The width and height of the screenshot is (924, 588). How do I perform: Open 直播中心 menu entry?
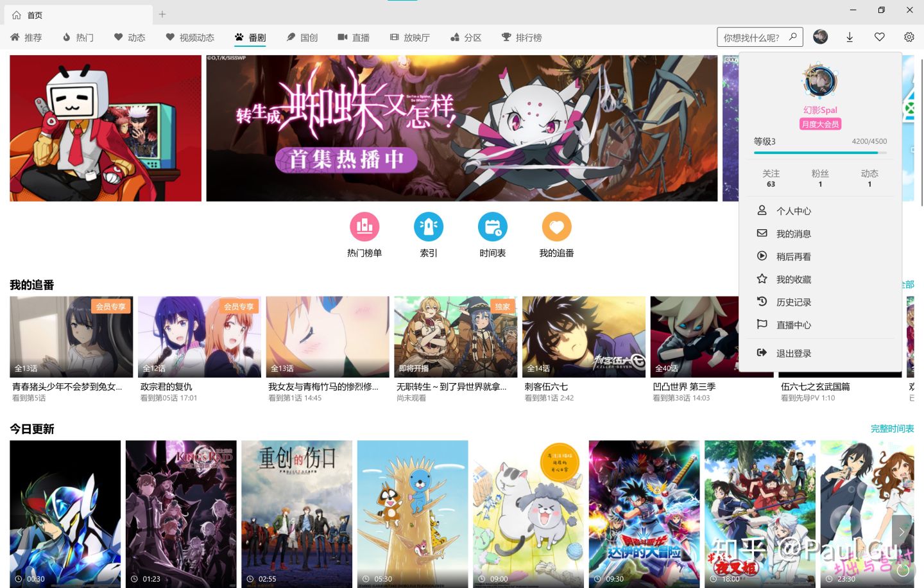click(x=820, y=325)
